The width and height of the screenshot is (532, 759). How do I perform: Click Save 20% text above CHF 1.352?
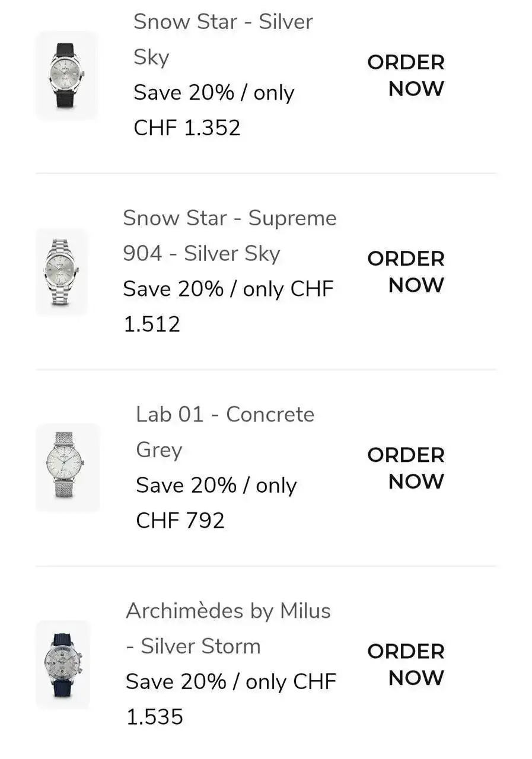(214, 93)
